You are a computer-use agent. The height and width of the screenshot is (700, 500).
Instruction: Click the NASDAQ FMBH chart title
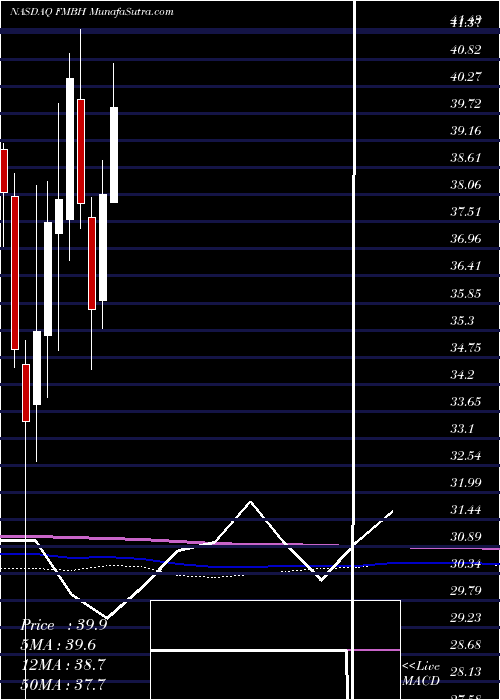click(x=92, y=12)
